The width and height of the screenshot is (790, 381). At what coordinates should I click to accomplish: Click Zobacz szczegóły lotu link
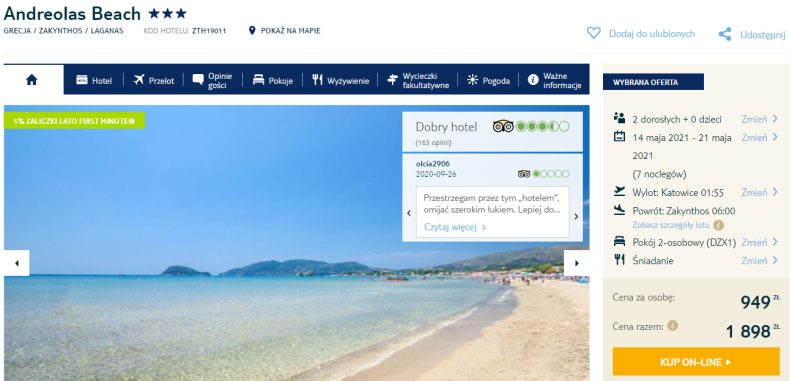[x=672, y=225]
